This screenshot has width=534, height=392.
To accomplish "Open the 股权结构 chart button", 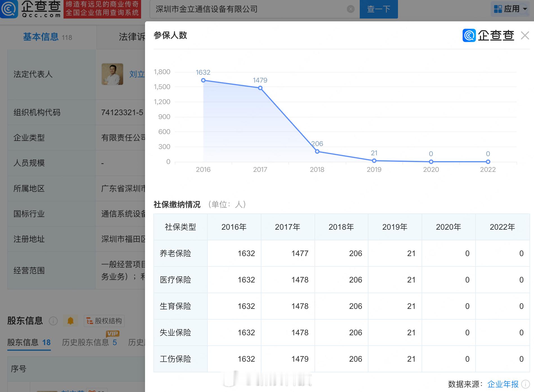I will click(104, 321).
